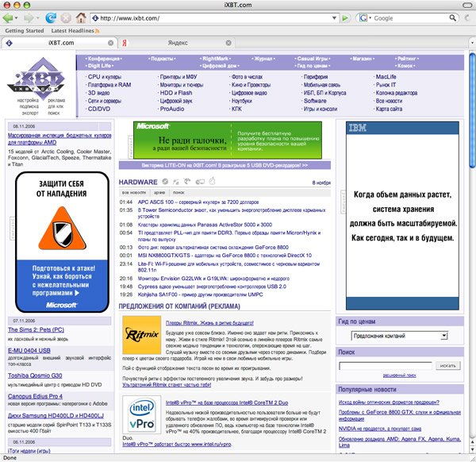This screenshot has height=462, width=476.
Task: Select the архив tab under HARDWARE
Action: [159, 193]
